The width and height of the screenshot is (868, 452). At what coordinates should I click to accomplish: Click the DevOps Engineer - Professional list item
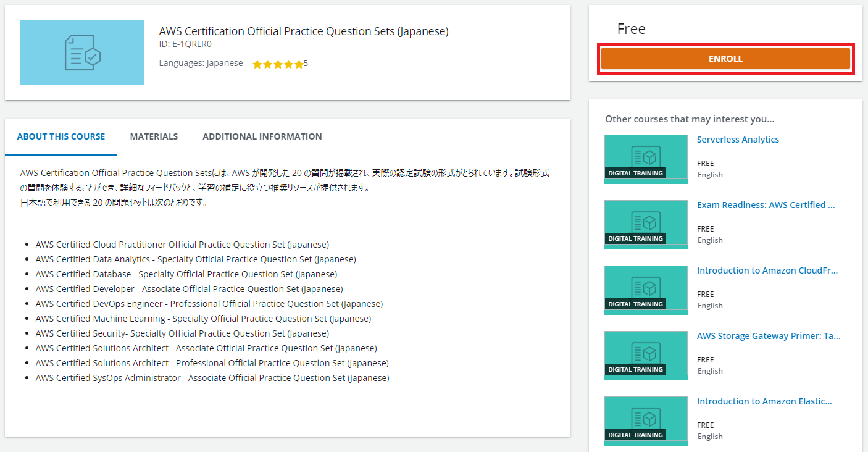point(209,304)
